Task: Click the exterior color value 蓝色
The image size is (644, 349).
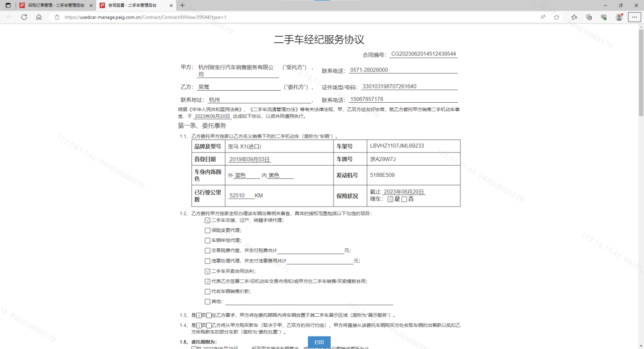Action: point(240,175)
